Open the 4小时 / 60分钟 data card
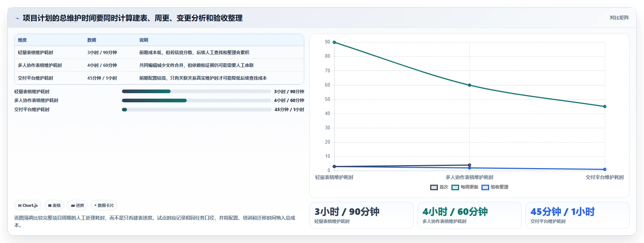This screenshot has height=243, width=644. [469, 215]
